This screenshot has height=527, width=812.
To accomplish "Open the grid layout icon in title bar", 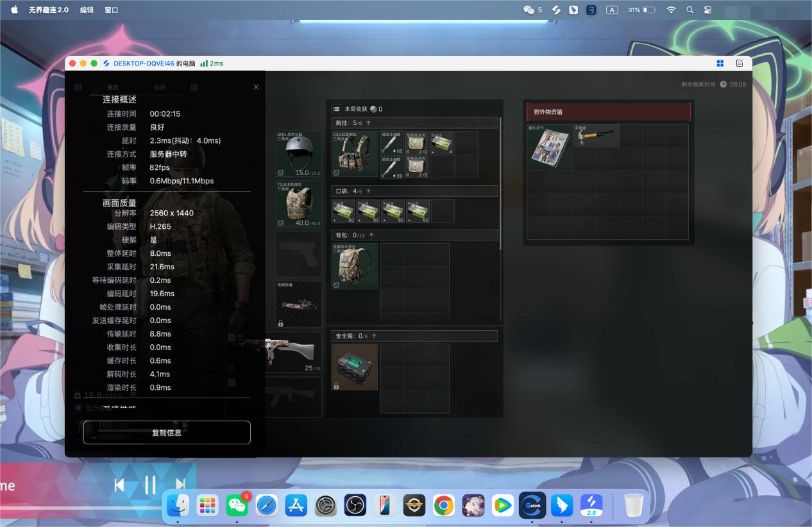I will point(720,63).
